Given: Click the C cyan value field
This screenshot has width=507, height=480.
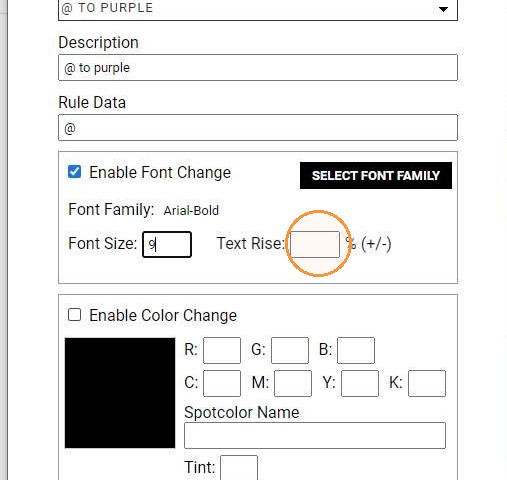Looking at the screenshot, I should pos(222,383).
